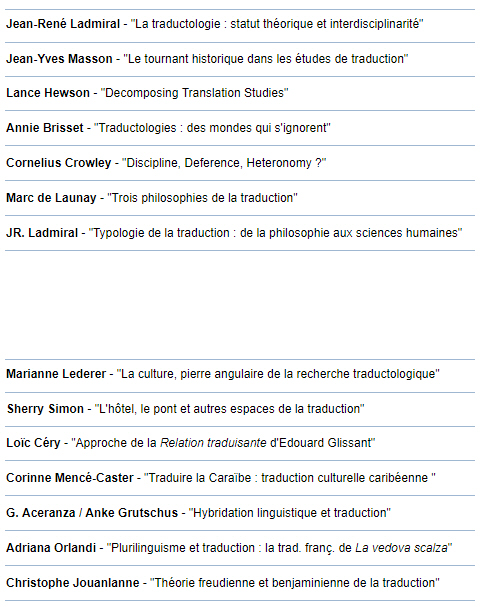Open Sherry Simon 'L'hôtel, le pont' entry
Viewport: 484px width, 607px height.
pyautogui.click(x=185, y=409)
